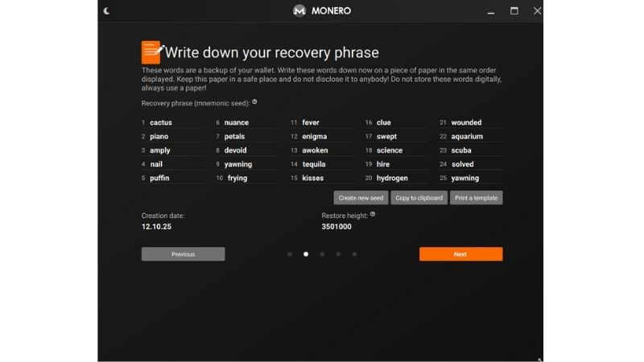Close the Monero wallet window
The width and height of the screenshot is (644, 362).
pyautogui.click(x=537, y=10)
